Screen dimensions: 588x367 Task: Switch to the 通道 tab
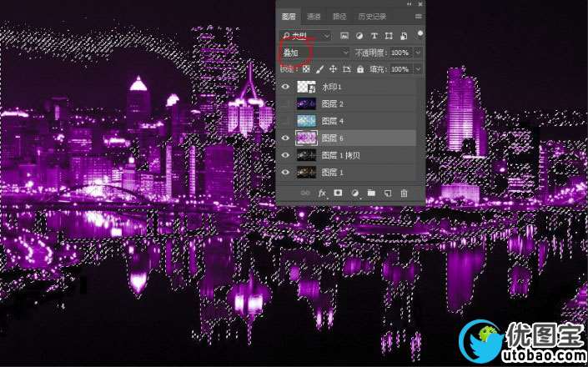coord(314,17)
